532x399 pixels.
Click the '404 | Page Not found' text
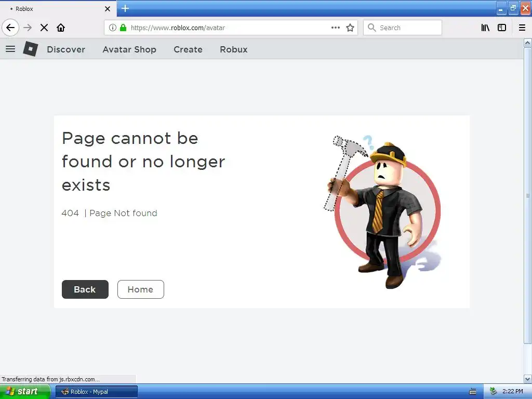[x=109, y=213]
